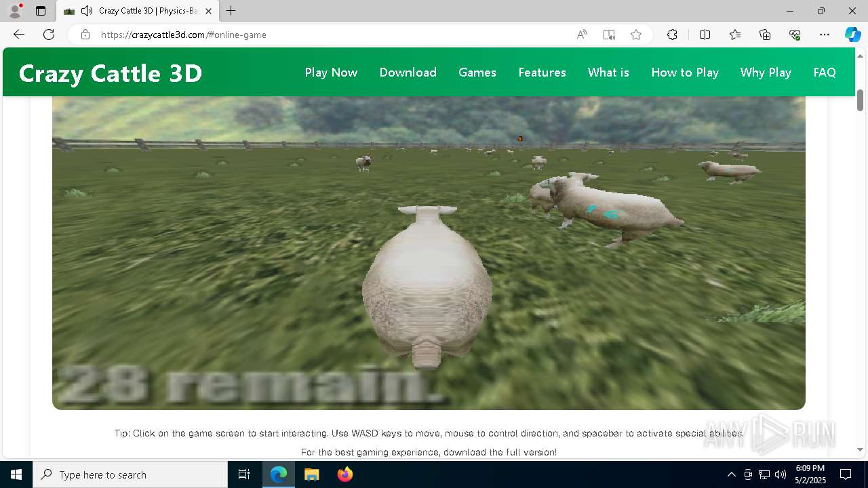Open Browser essentials heart icon

tap(795, 35)
